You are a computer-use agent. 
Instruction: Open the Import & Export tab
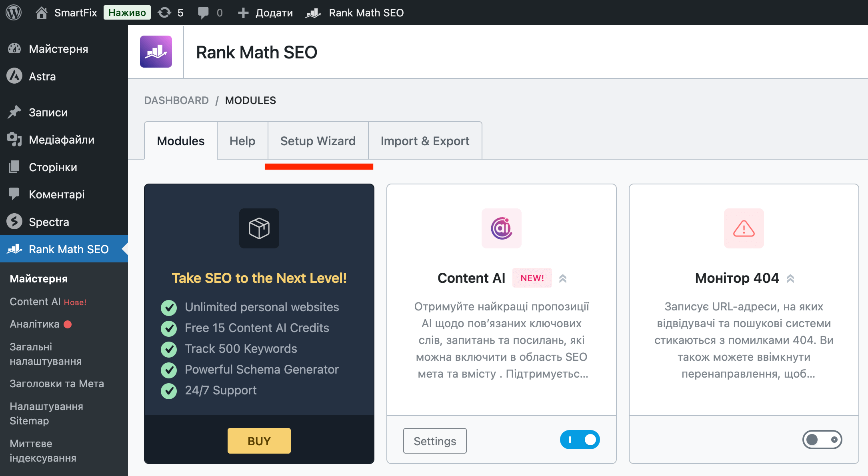pyautogui.click(x=425, y=141)
